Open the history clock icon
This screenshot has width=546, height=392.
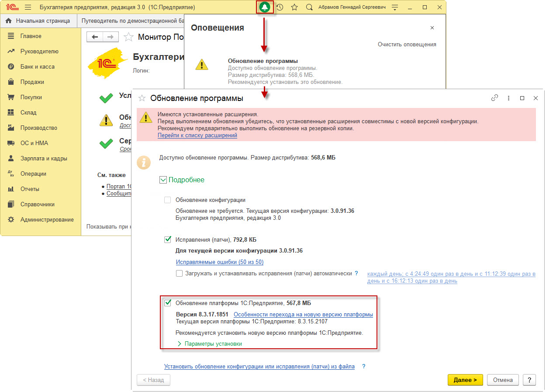280,7
